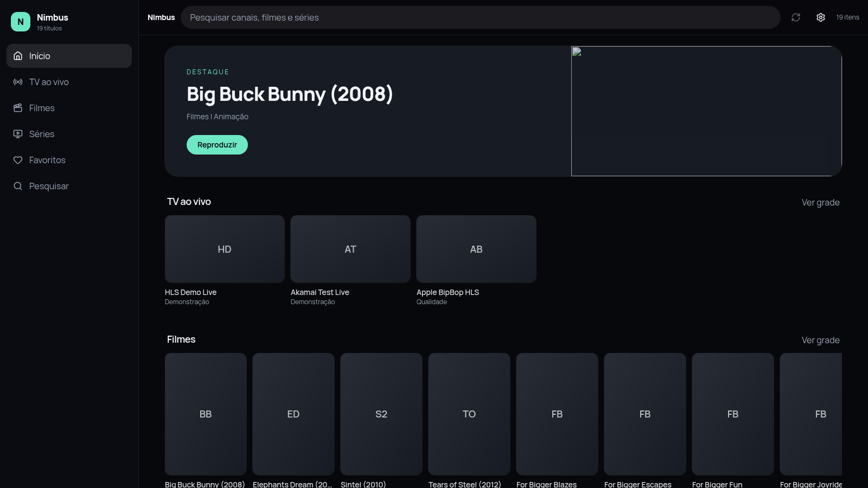Open Filmes in the sidebar
The width and height of the screenshot is (868, 488).
(x=69, y=108)
